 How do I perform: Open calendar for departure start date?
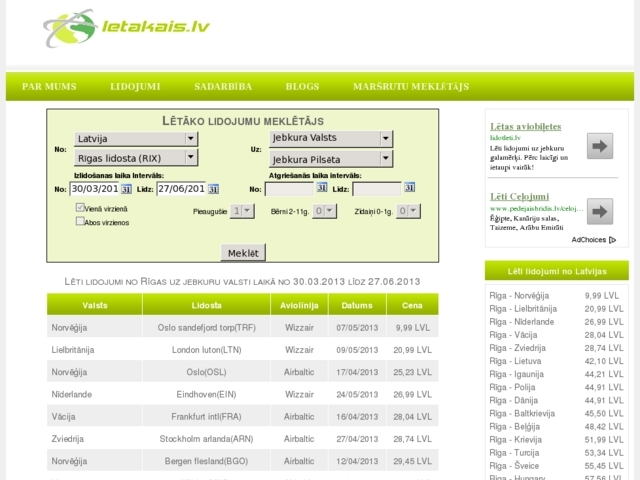(126, 189)
